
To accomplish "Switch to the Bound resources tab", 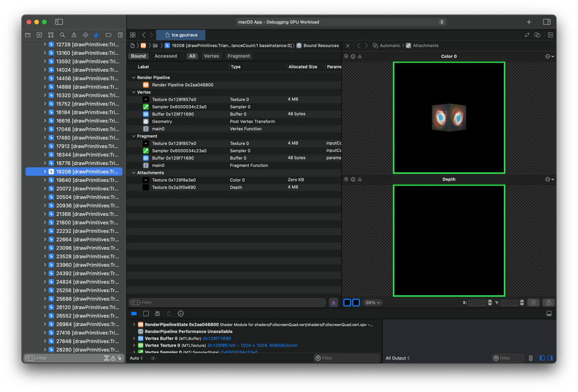I will click(138, 56).
